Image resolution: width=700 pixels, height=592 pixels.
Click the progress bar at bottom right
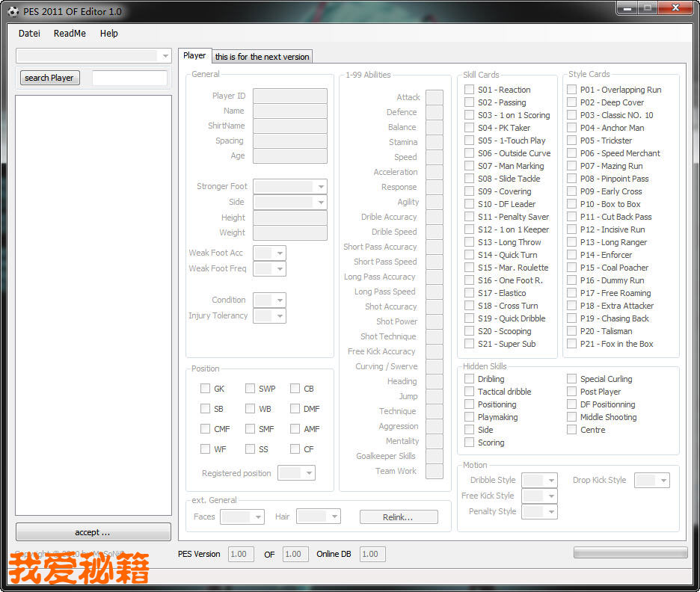(x=630, y=552)
